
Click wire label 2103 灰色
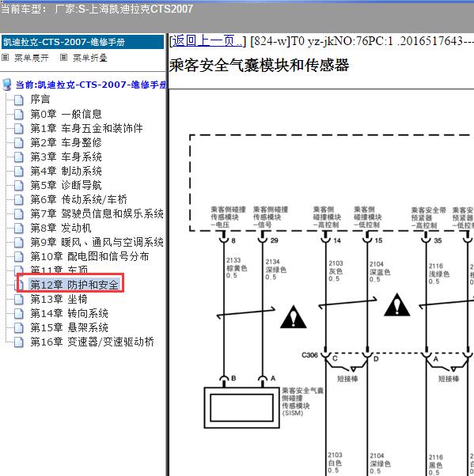[336, 270]
